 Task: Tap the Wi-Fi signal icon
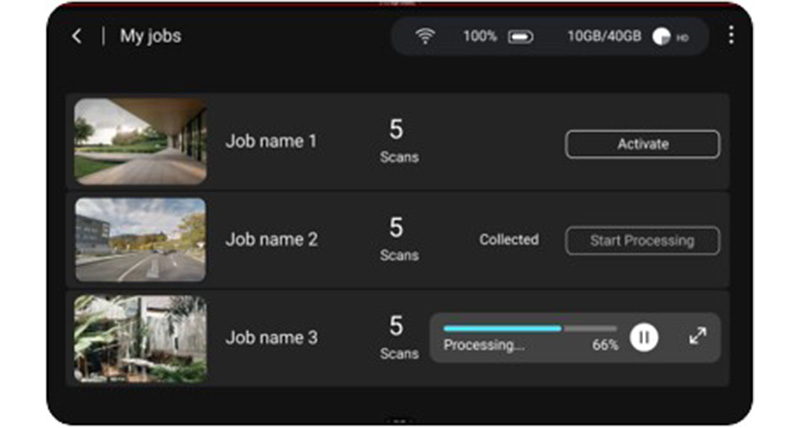coord(427,36)
